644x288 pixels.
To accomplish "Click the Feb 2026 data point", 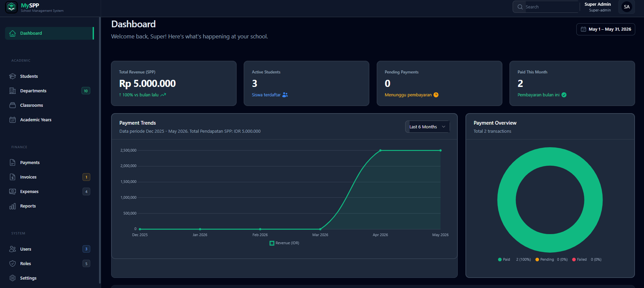I will 260,229.
